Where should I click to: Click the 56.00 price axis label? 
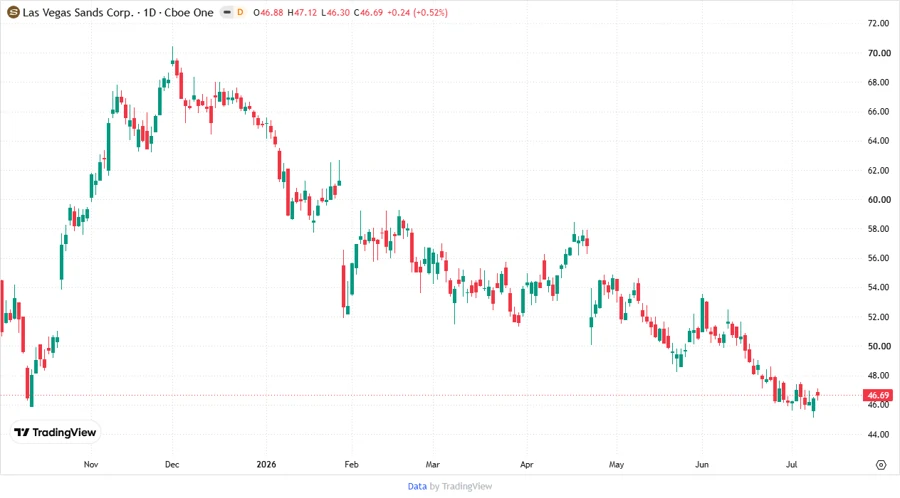coord(878,258)
